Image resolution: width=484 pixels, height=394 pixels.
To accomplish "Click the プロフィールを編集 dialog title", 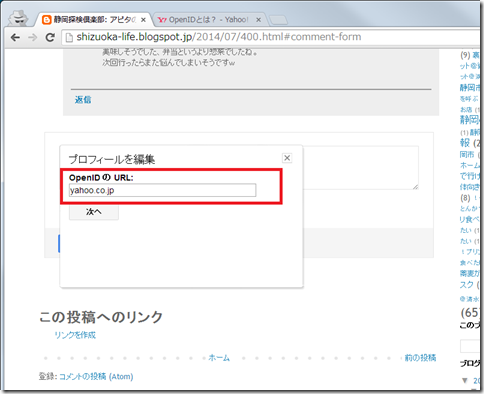I will 112,159.
